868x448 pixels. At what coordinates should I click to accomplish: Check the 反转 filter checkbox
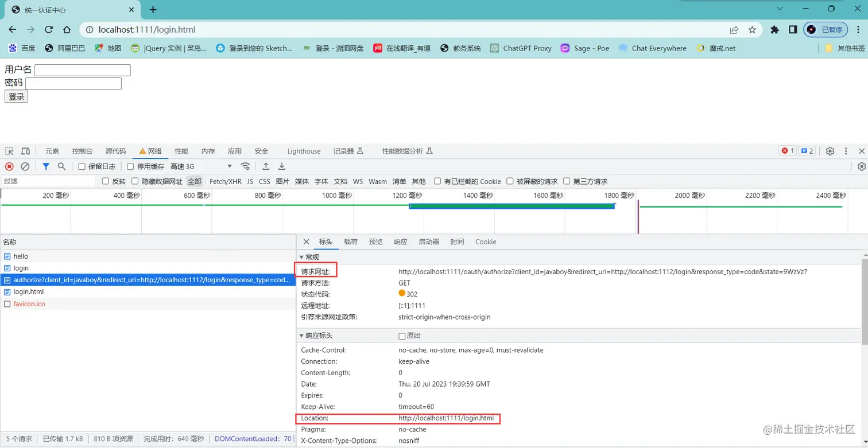pos(105,181)
